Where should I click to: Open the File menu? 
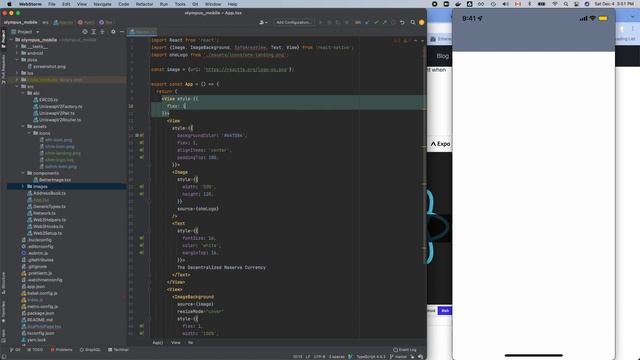pos(52,4)
